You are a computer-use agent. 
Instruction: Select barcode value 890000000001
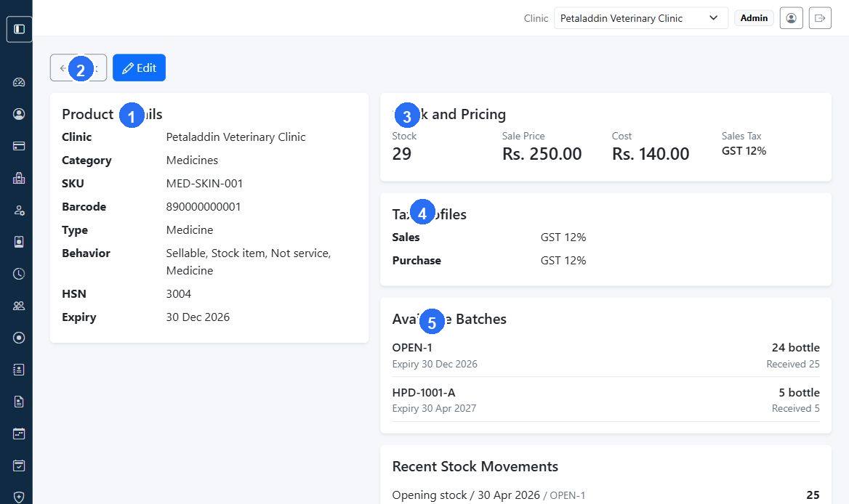[x=203, y=206]
